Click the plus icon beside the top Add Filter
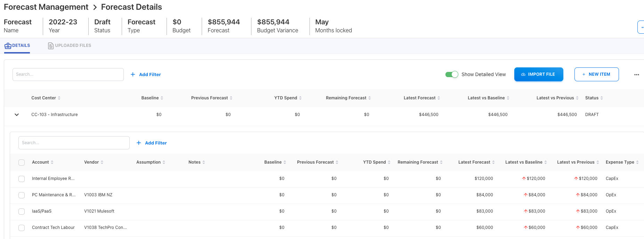 (x=133, y=74)
